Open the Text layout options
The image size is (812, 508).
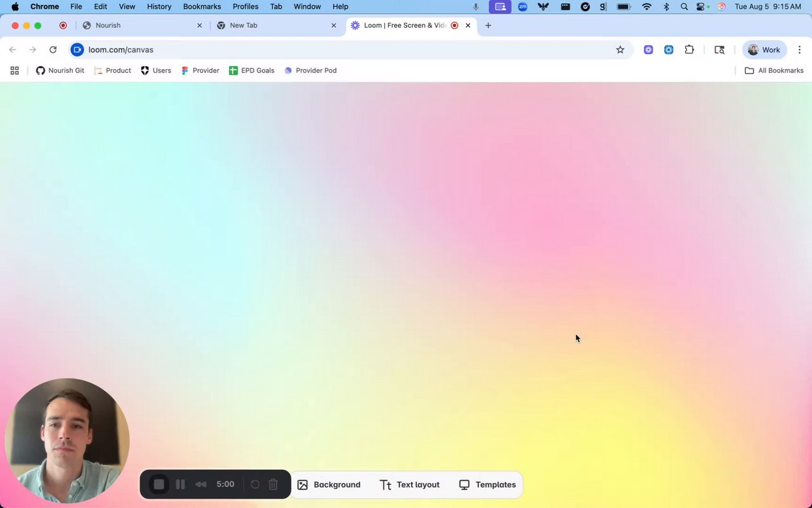pyautogui.click(x=410, y=485)
